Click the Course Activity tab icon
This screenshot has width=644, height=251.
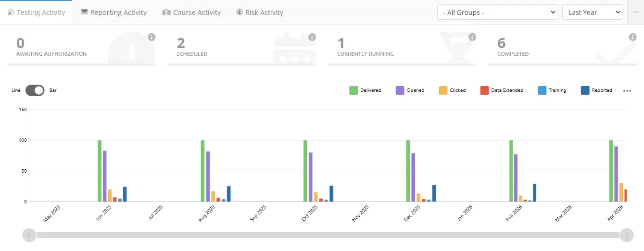[166, 13]
